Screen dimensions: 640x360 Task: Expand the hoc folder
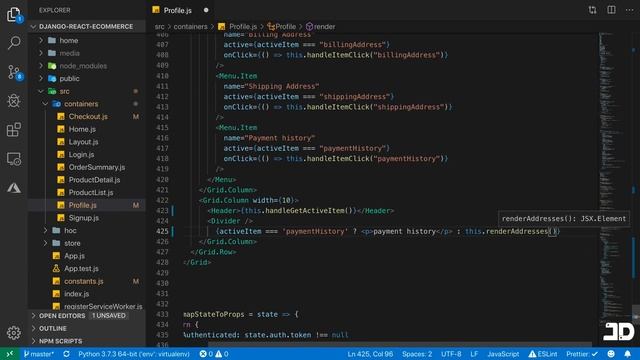70,230
